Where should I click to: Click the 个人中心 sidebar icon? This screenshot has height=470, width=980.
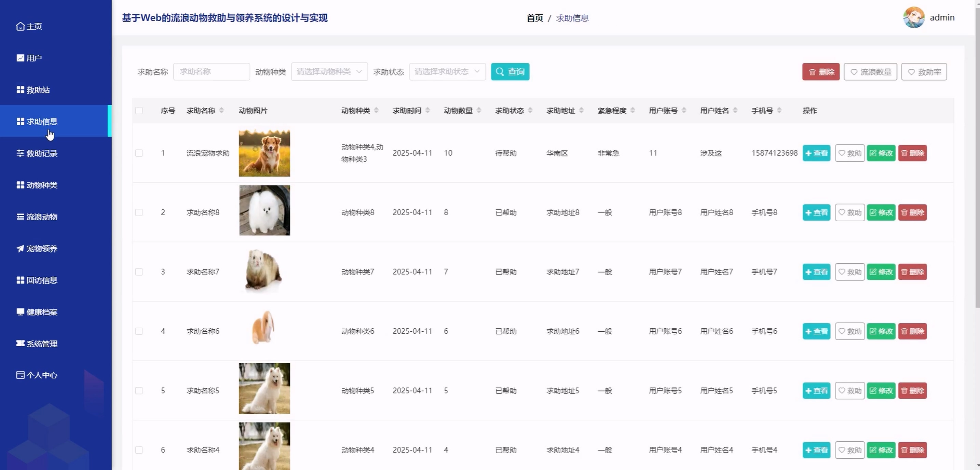click(x=20, y=375)
